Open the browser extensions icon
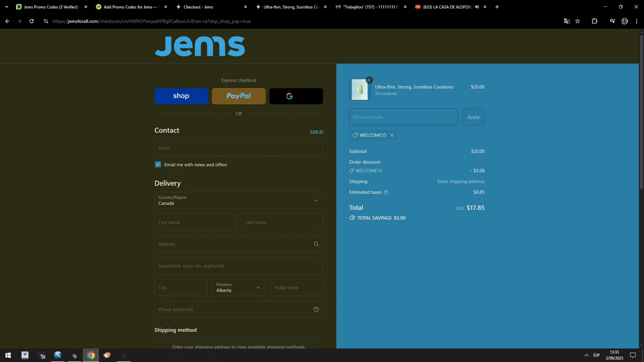Screen dimensions: 644x362 (x=595, y=21)
